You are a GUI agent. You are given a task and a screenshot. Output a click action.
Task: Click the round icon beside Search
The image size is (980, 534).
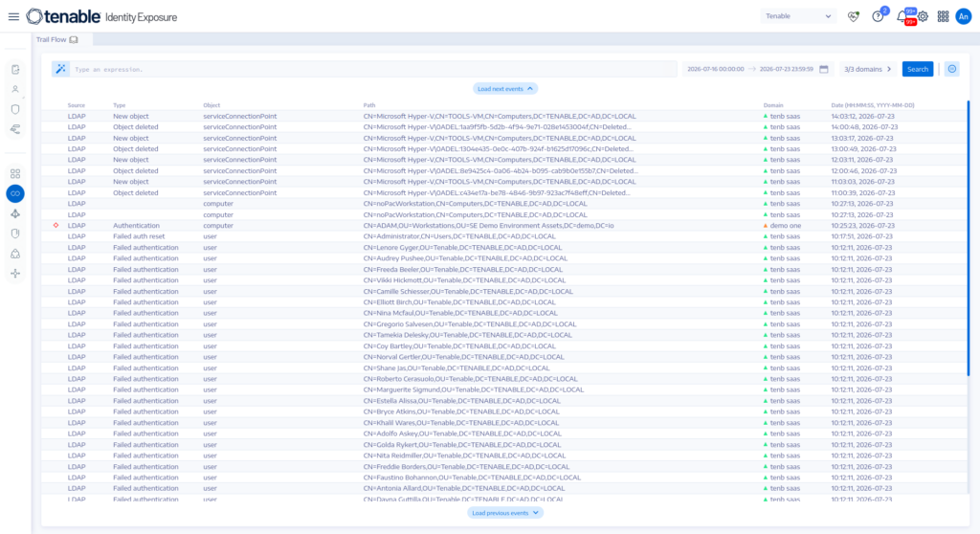pos(952,69)
